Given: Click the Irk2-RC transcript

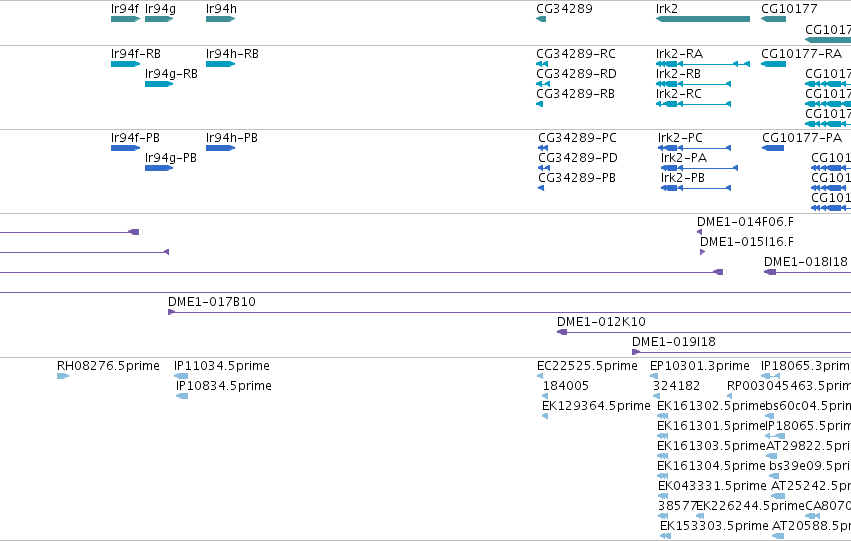Looking at the screenshot, I should point(694,104).
